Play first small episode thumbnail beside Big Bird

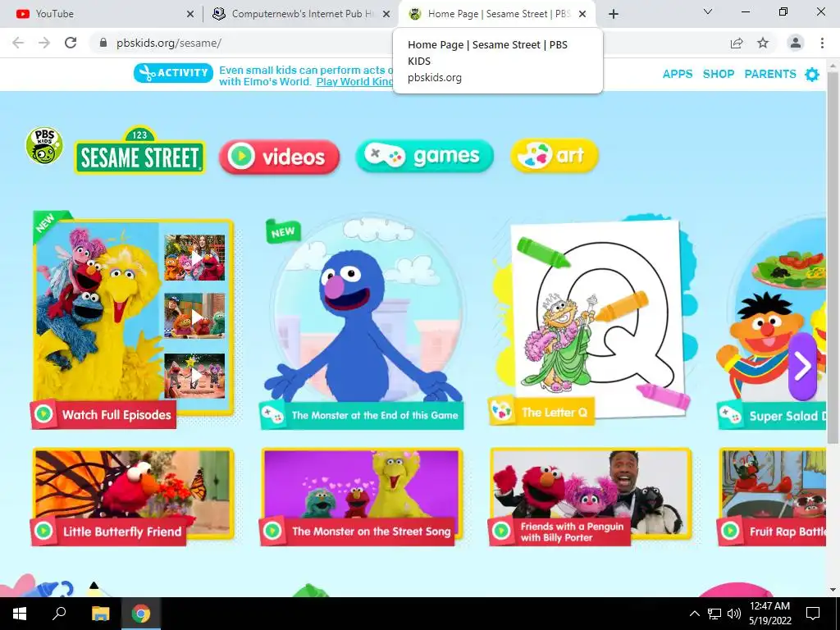195,258
